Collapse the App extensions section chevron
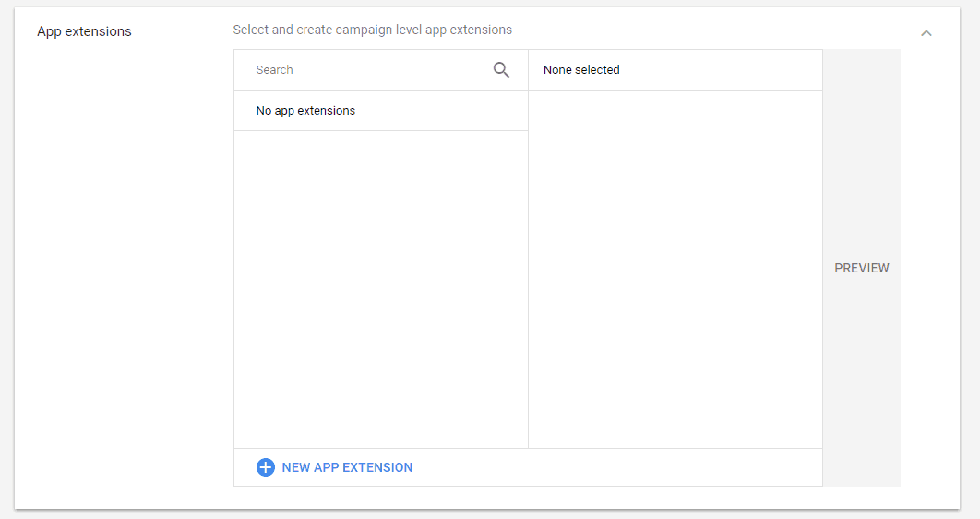 click(926, 33)
